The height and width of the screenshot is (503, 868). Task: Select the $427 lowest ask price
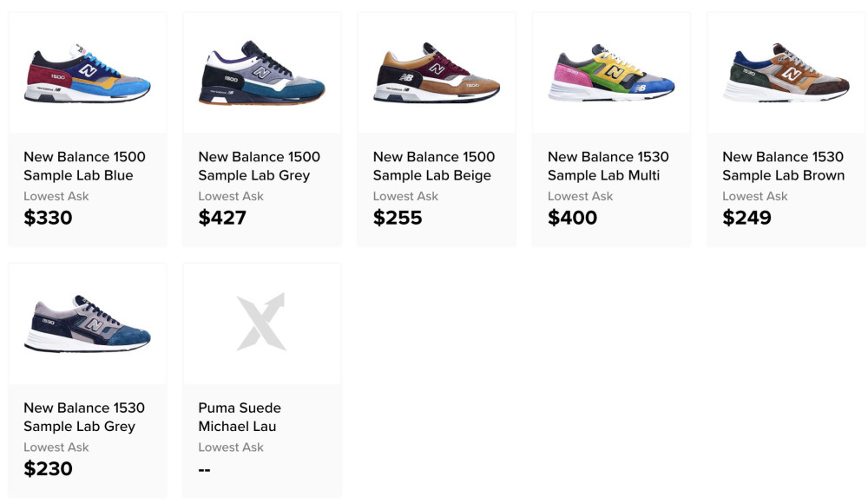point(222,218)
